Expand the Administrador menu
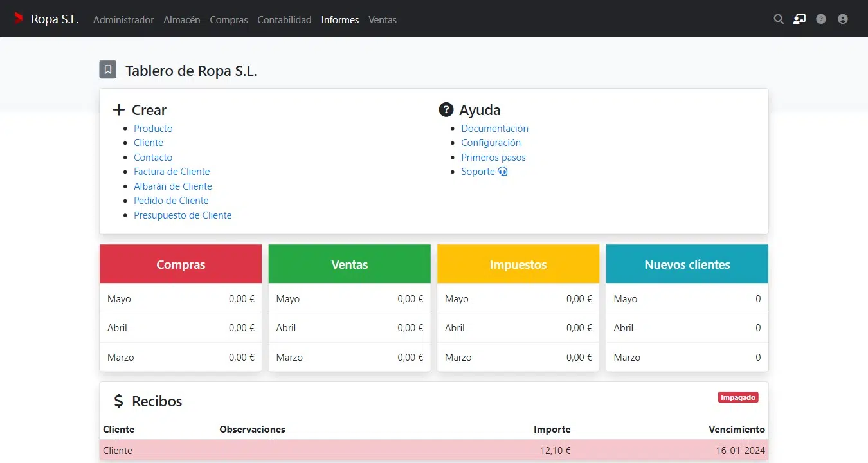868x463 pixels. point(123,20)
